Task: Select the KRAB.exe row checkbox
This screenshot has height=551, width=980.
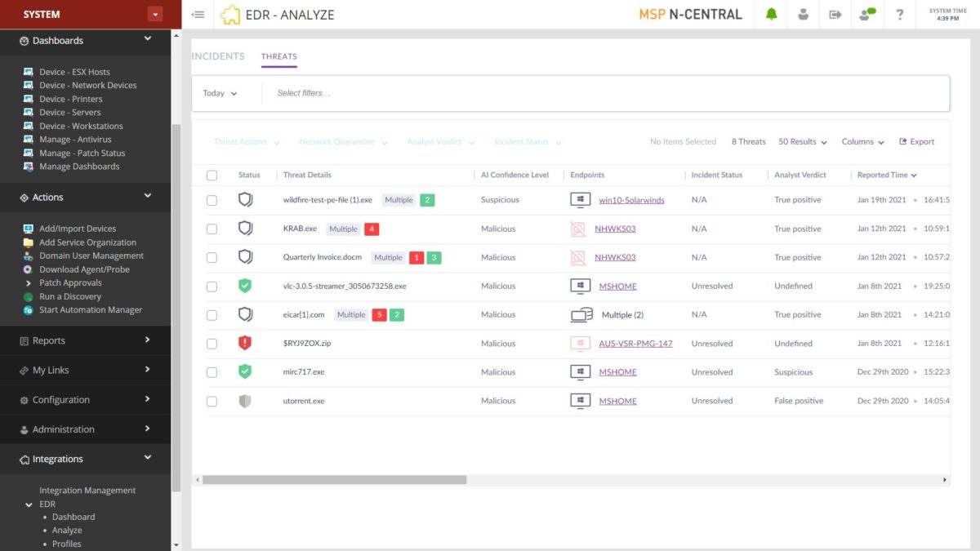Action: pyautogui.click(x=212, y=229)
